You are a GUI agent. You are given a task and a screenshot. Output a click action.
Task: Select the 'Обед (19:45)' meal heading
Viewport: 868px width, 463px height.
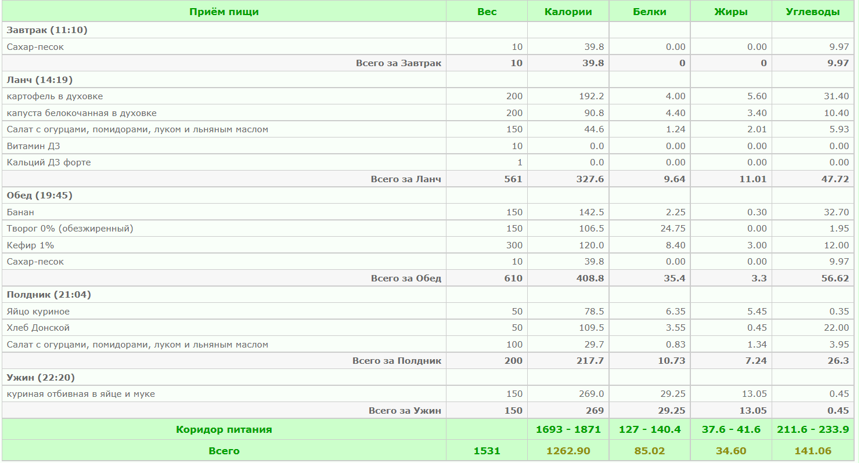click(39, 196)
